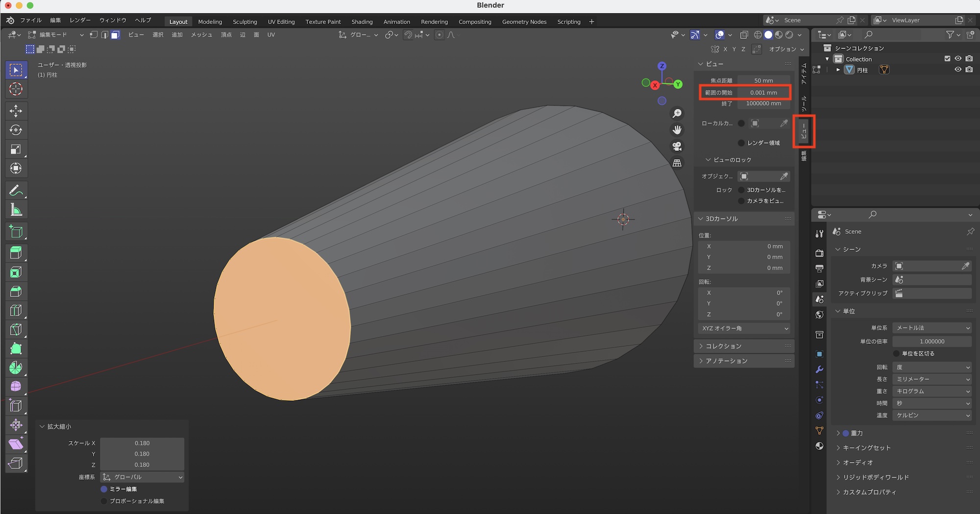Viewport: 980px width, 514px height.
Task: Hide 円柱 object with eye icon
Action: click(x=957, y=70)
